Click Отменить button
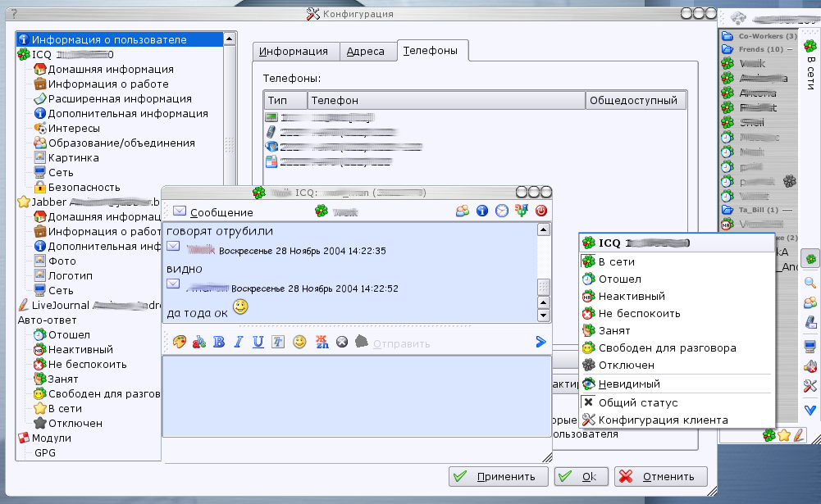This screenshot has width=821, height=504. (661, 476)
